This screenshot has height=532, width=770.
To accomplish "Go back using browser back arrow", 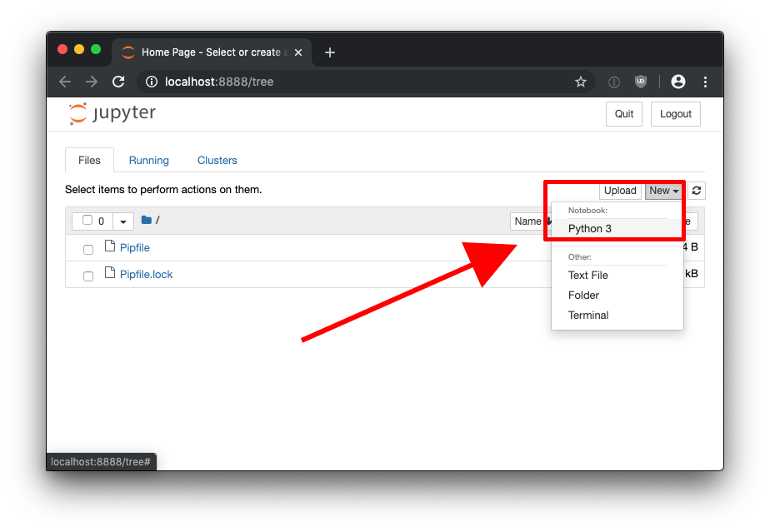I will (65, 82).
